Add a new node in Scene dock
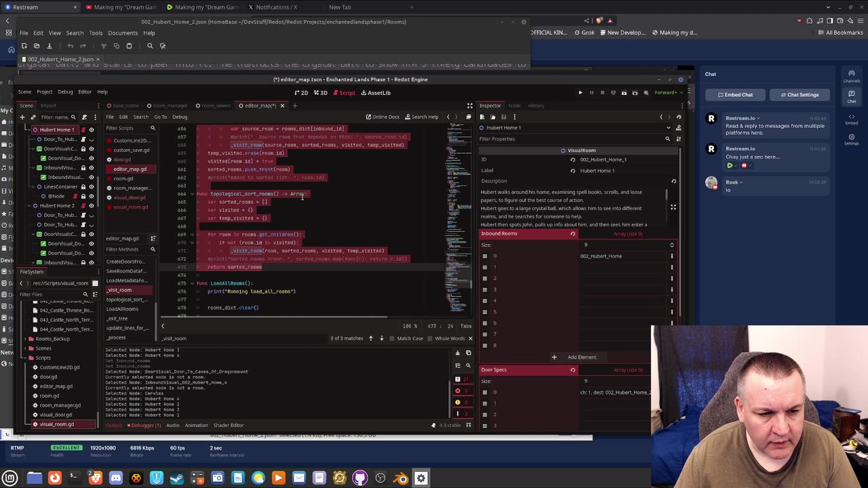The image size is (868, 488). click(22, 117)
